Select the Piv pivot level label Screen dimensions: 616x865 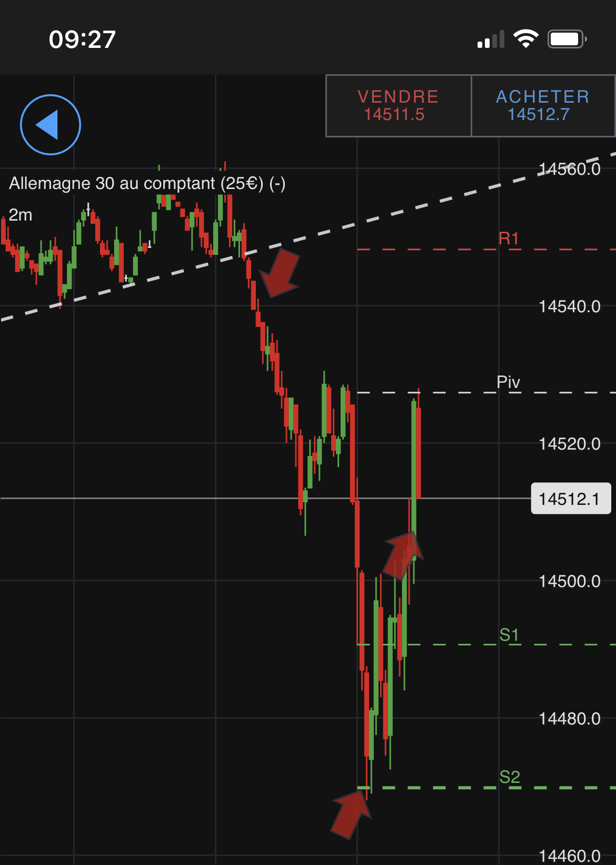[x=508, y=382]
